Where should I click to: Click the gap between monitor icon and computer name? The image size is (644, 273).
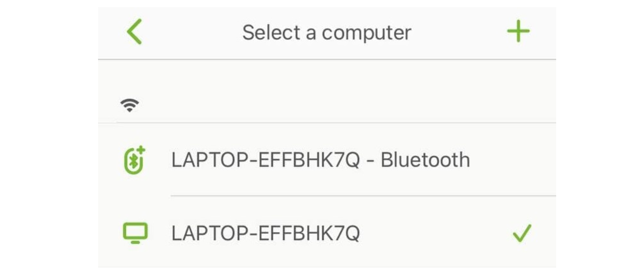tap(159, 234)
